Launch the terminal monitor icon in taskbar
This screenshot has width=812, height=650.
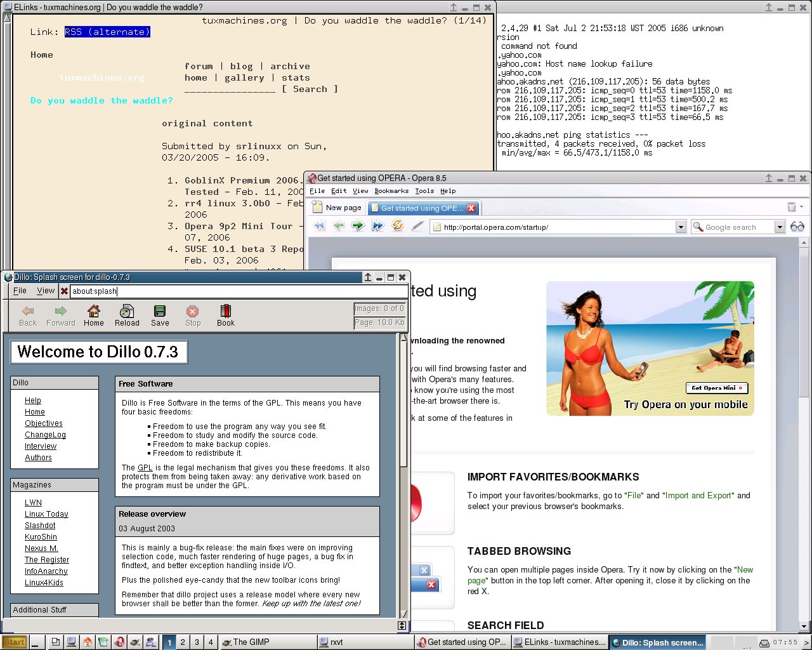click(x=72, y=642)
